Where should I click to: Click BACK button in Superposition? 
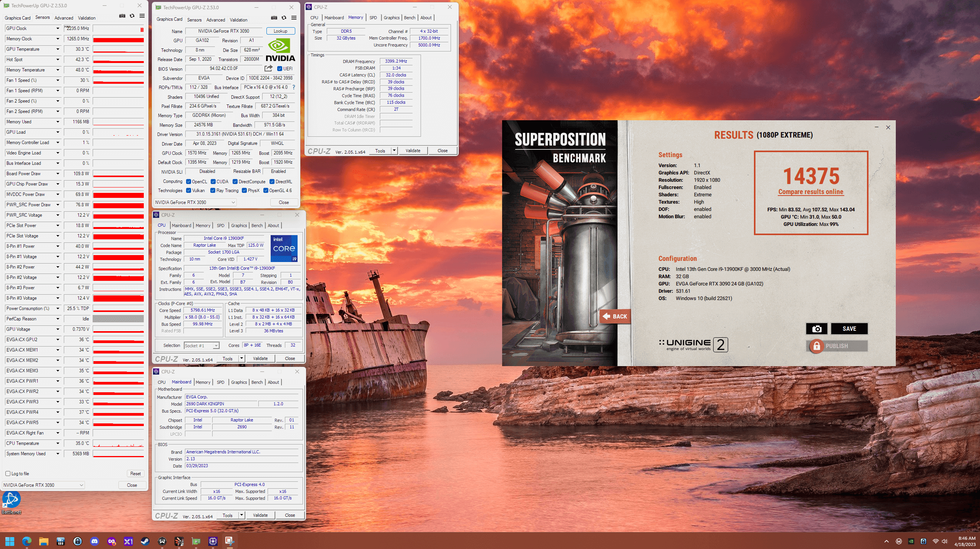[x=615, y=317]
